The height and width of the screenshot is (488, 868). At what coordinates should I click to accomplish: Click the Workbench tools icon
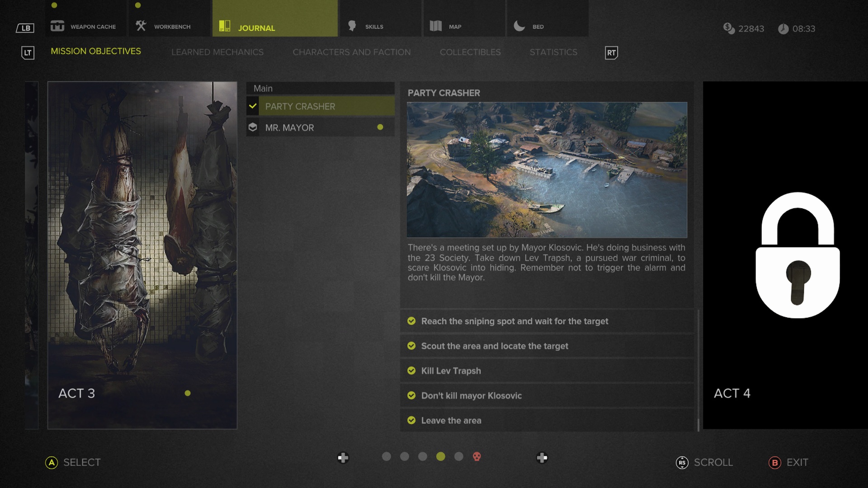[141, 26]
